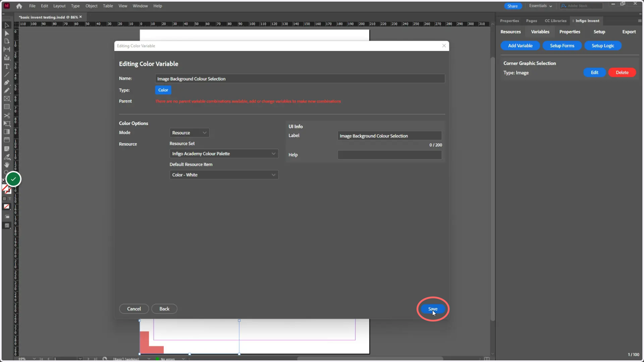Select the Eyedropper tool
The width and height of the screenshot is (644, 362).
pos(7,157)
